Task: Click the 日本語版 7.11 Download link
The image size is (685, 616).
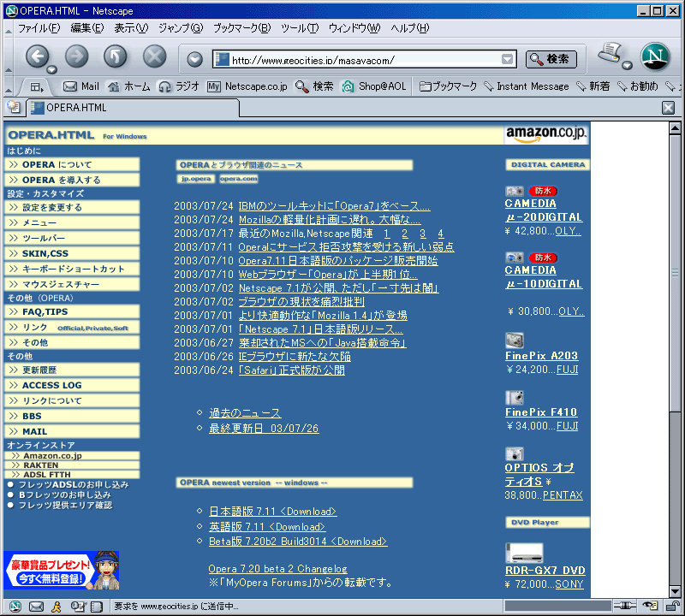Action: pyautogui.click(x=272, y=512)
